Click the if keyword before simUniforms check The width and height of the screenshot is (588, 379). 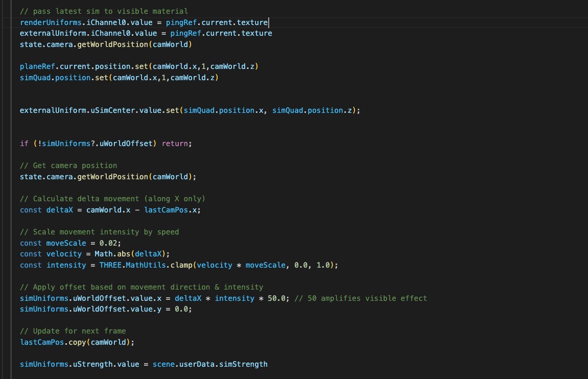(24, 144)
